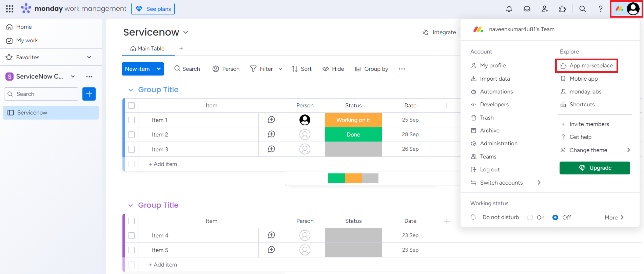Click See plans button
Screen dimensions: 644x274
153,9
